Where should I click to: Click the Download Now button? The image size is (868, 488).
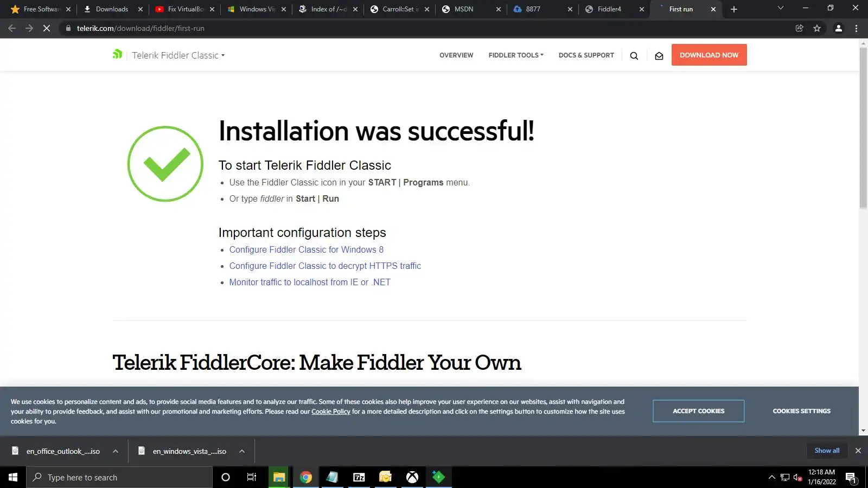(709, 55)
